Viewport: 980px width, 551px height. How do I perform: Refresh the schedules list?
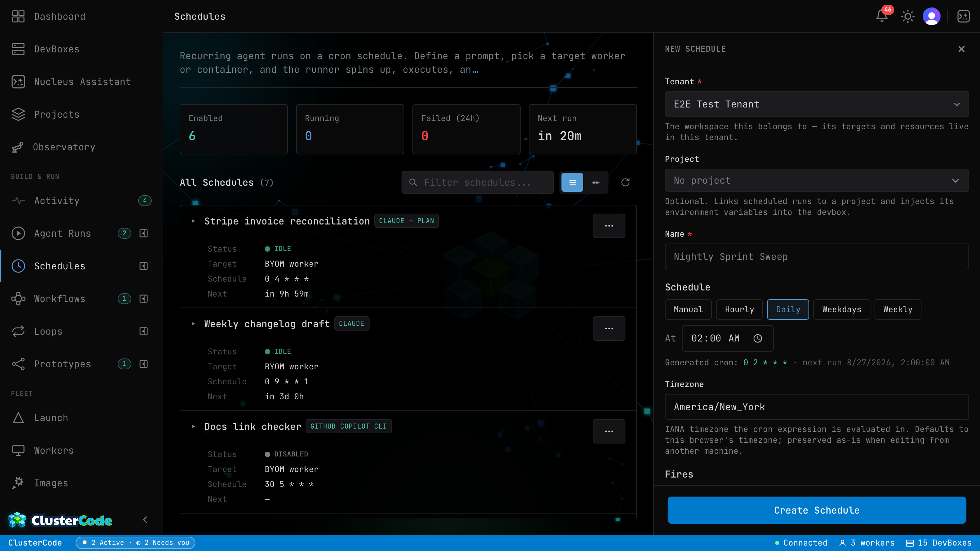[625, 182]
